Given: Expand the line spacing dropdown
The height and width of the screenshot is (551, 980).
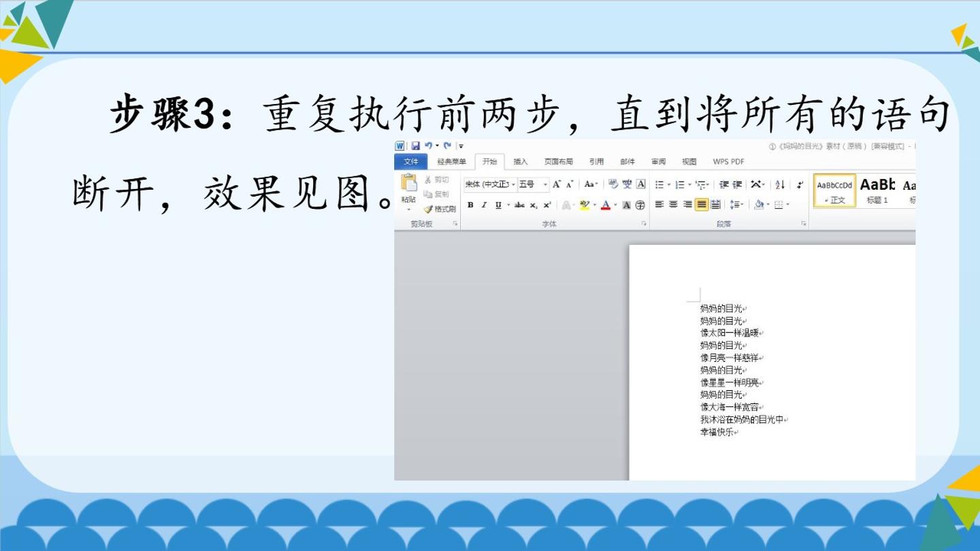Looking at the screenshot, I should coord(736,204).
